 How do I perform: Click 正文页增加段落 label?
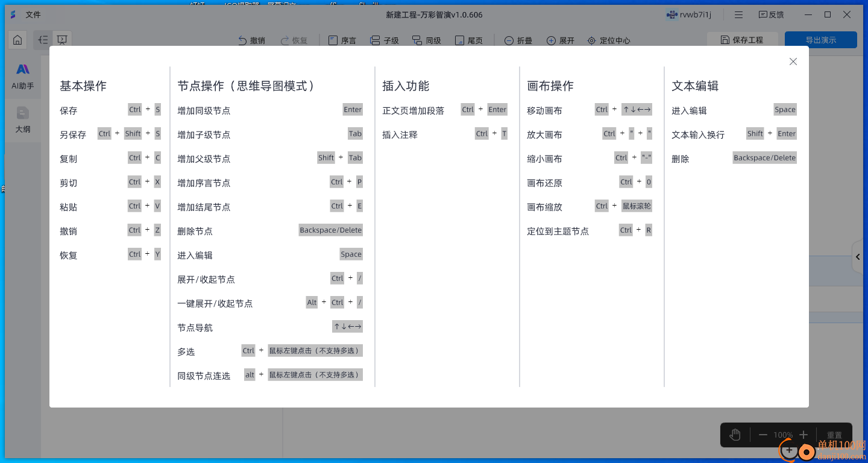point(413,110)
